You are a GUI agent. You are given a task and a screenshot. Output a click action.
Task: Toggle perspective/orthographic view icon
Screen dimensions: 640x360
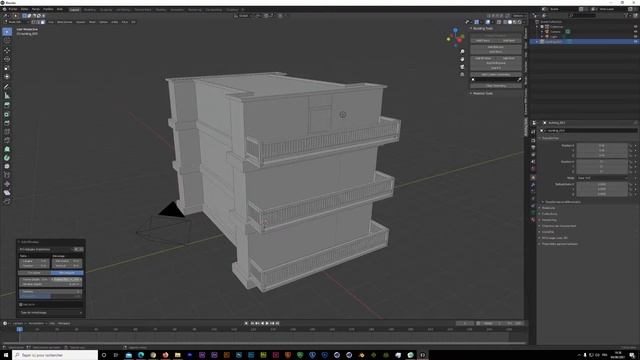(462, 74)
